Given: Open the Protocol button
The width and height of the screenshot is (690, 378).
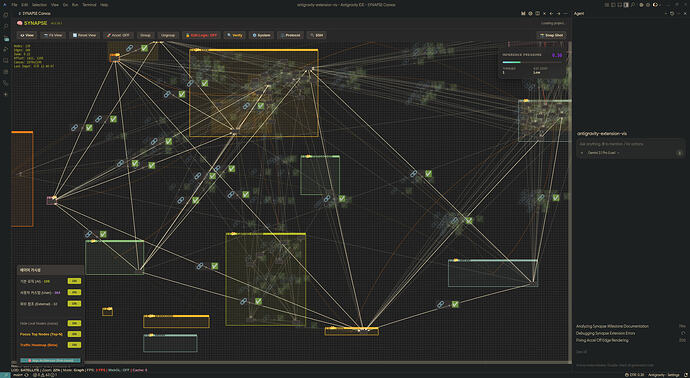Looking at the screenshot, I should pos(290,35).
